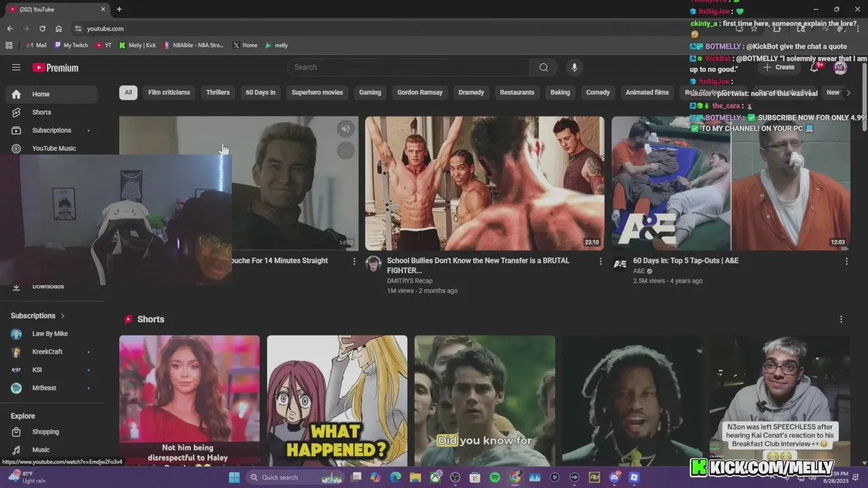Image resolution: width=868 pixels, height=488 pixels.
Task: Open the weather widget showing Light rain
Action: click(x=27, y=477)
